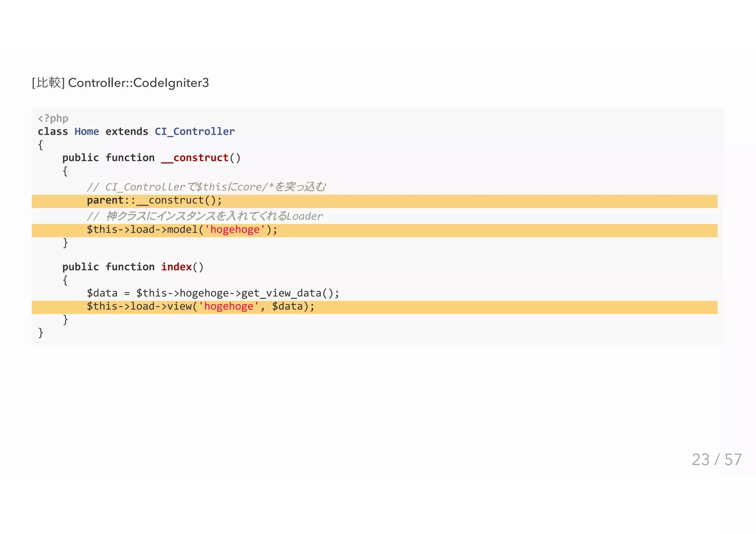This screenshot has height=534, width=756.
Task: Click the comment 'CI_Controllerで$thisにcore/*を突っ込む'
Action: coord(206,187)
